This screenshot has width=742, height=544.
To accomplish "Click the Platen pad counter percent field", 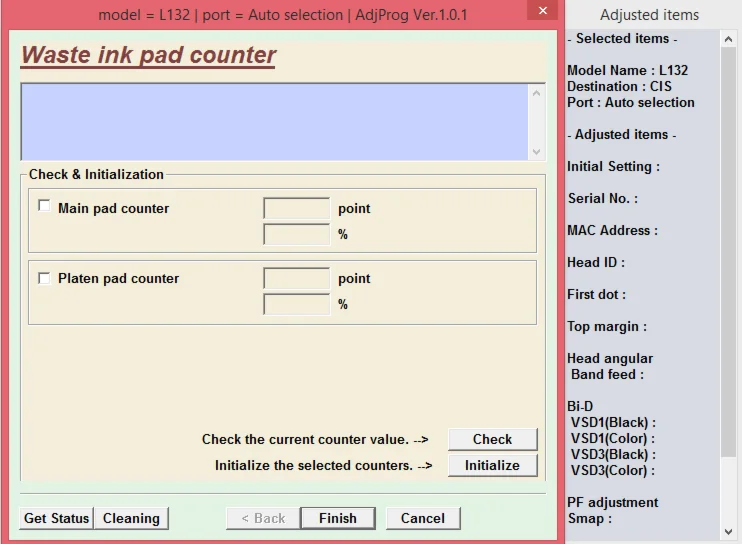I will [x=296, y=304].
